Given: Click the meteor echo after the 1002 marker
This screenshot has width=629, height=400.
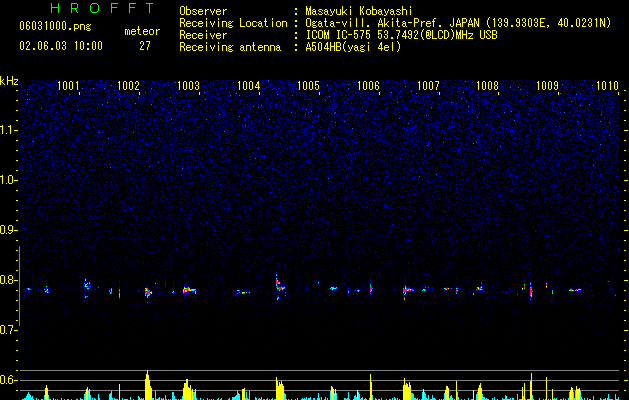Looking at the screenshot, I should click(148, 292).
